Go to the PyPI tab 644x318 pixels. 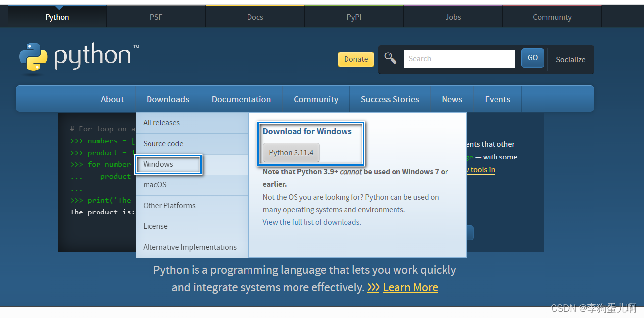pos(354,17)
